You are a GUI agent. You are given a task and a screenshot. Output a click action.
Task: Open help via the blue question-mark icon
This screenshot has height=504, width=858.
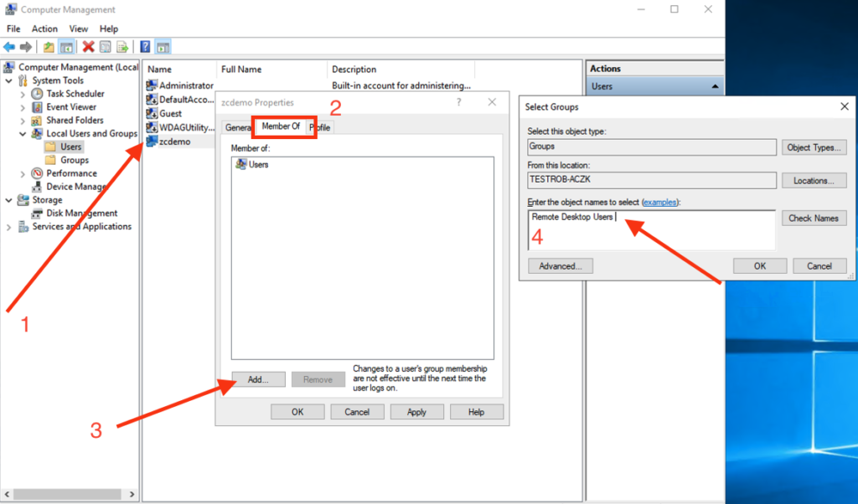click(145, 47)
